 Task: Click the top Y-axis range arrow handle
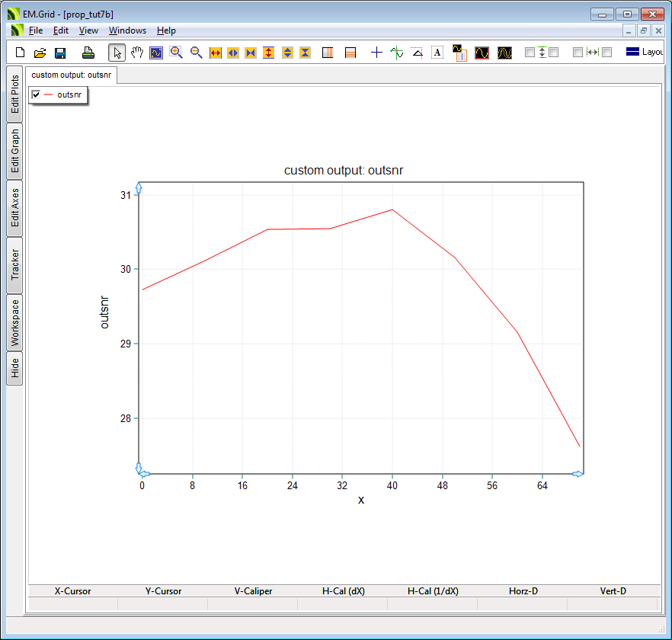click(139, 187)
